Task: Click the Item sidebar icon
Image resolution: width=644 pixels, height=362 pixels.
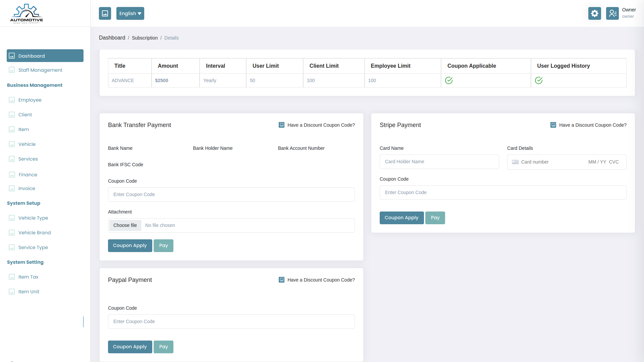Action: pyautogui.click(x=12, y=129)
